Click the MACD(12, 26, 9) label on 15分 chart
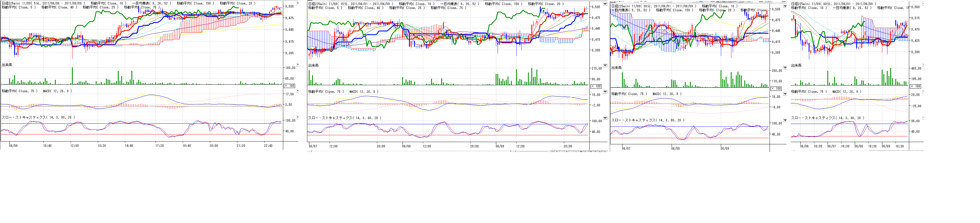The height and width of the screenshot is (223, 980). pos(364,92)
